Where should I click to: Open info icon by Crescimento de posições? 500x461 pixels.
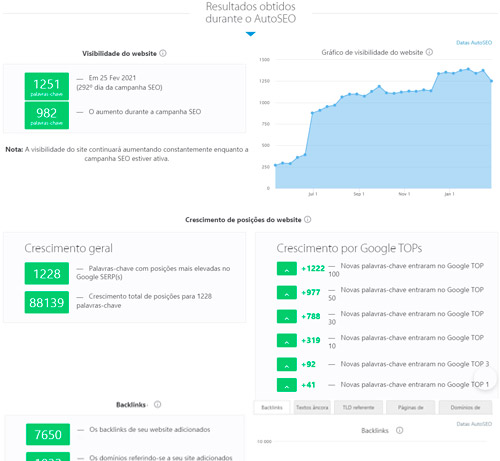coord(308,219)
